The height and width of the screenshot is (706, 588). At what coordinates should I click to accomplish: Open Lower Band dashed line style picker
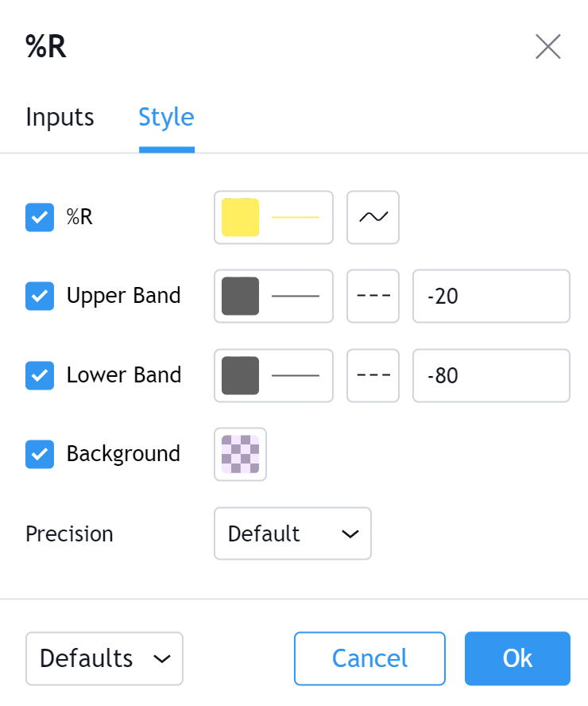tap(373, 375)
